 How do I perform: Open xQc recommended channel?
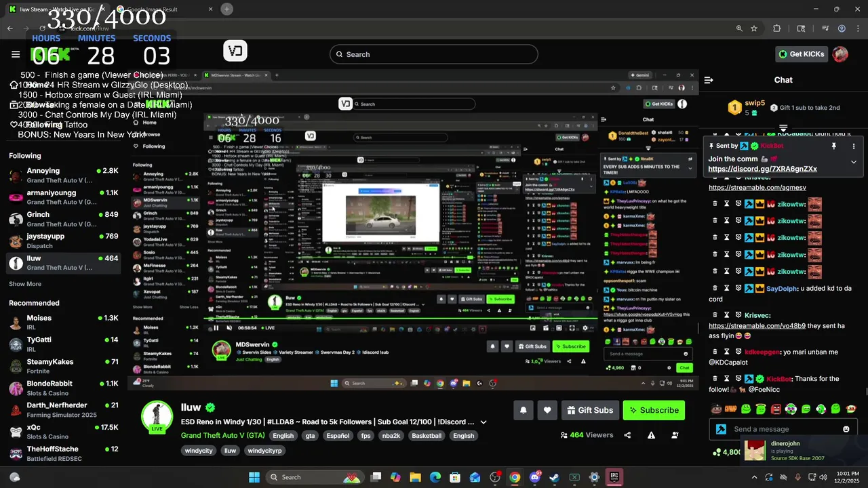click(x=64, y=432)
